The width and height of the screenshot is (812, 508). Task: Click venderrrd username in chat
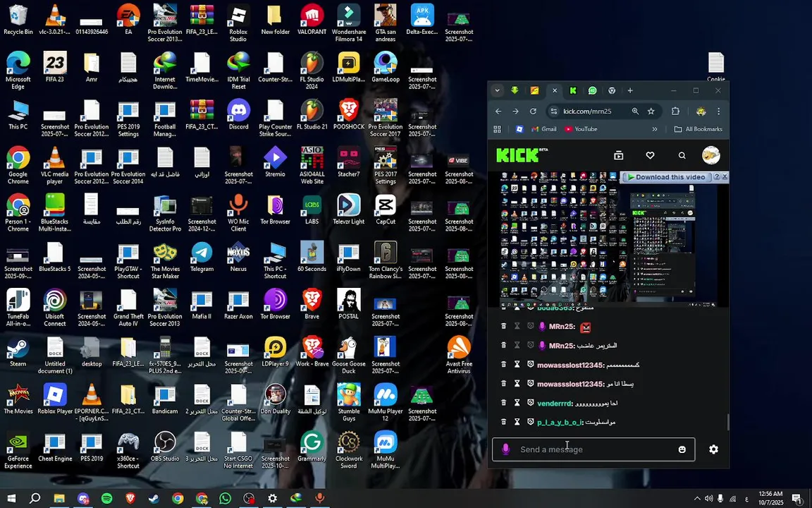555,404
